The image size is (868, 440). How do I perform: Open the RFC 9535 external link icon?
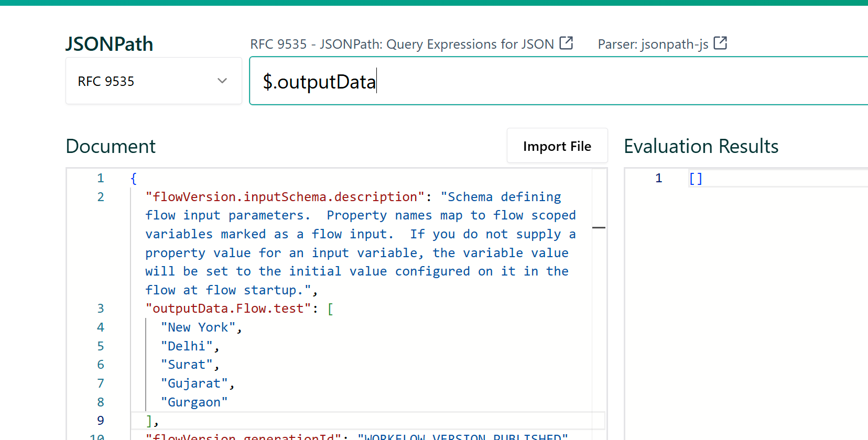click(x=566, y=43)
